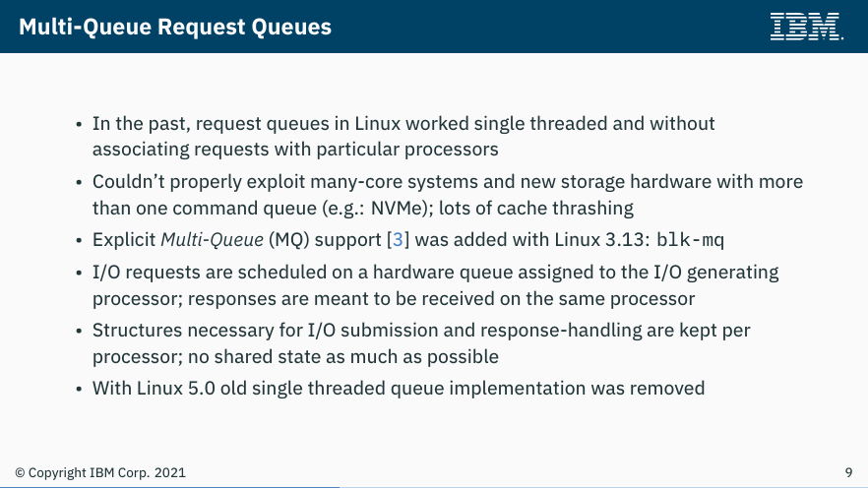The image size is (868, 489).
Task: Click the IBM logo in header
Action: pyautogui.click(x=806, y=27)
